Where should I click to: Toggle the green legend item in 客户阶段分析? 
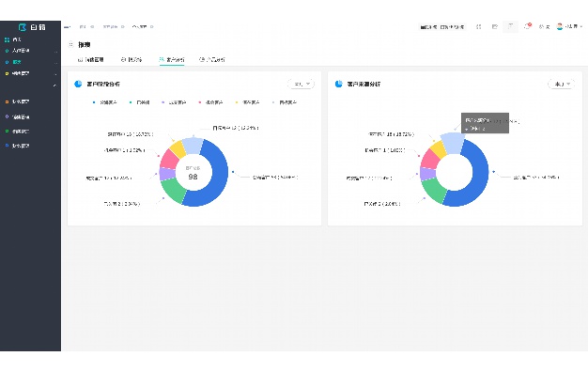tap(140, 102)
